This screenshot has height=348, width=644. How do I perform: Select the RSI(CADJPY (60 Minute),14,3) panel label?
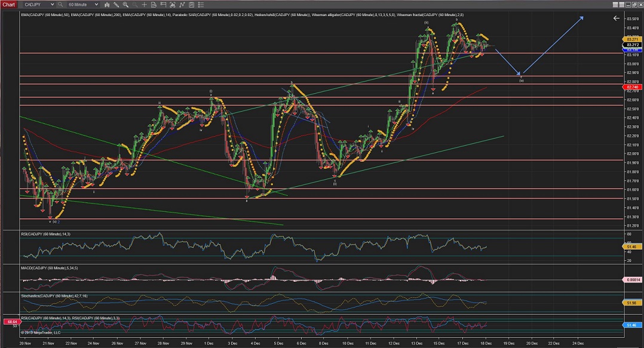[x=45, y=234]
